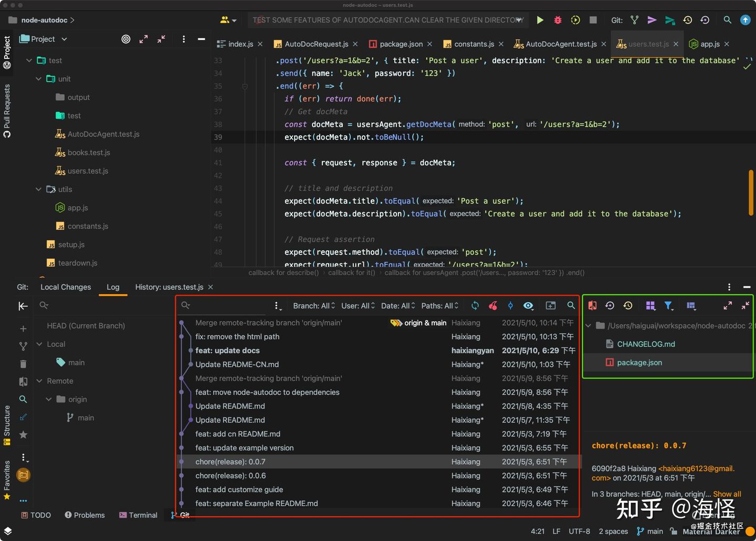Toggle IntelliSort go-to-hash icon in log toolbar
The height and width of the screenshot is (541, 756).
510,305
